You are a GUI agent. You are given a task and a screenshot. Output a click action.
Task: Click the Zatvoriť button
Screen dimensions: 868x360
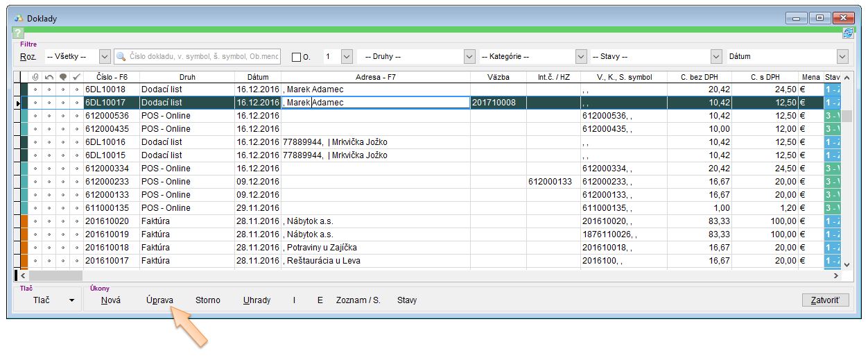(824, 300)
